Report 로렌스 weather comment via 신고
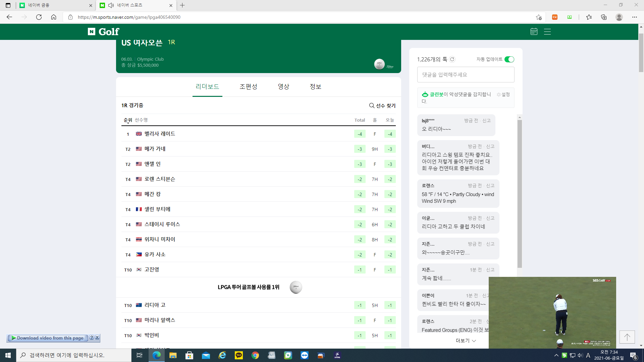Image resolution: width=644 pixels, height=362 pixels. [x=490, y=186]
